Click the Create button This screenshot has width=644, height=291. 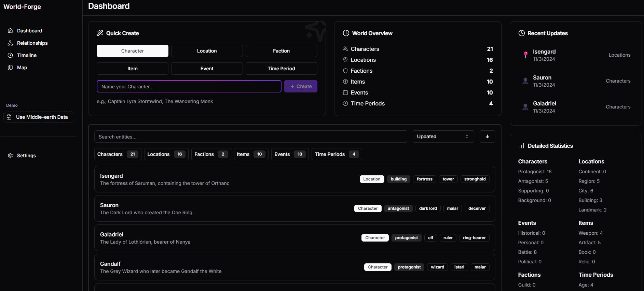[x=301, y=86]
